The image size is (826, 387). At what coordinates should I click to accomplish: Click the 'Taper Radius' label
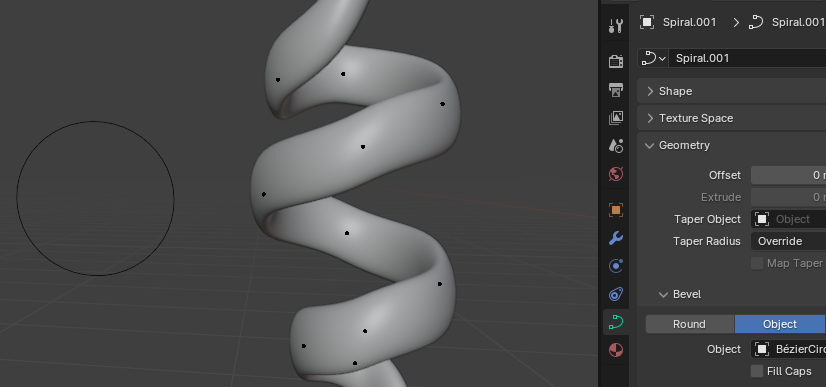click(x=706, y=241)
